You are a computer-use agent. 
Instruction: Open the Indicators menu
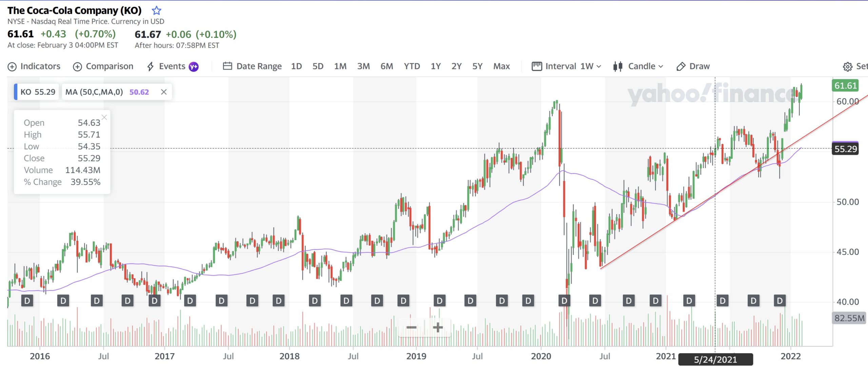click(x=34, y=66)
